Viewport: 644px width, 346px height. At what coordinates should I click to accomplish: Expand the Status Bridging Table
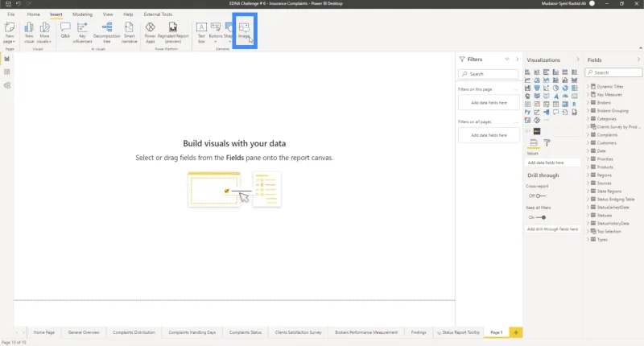click(588, 199)
